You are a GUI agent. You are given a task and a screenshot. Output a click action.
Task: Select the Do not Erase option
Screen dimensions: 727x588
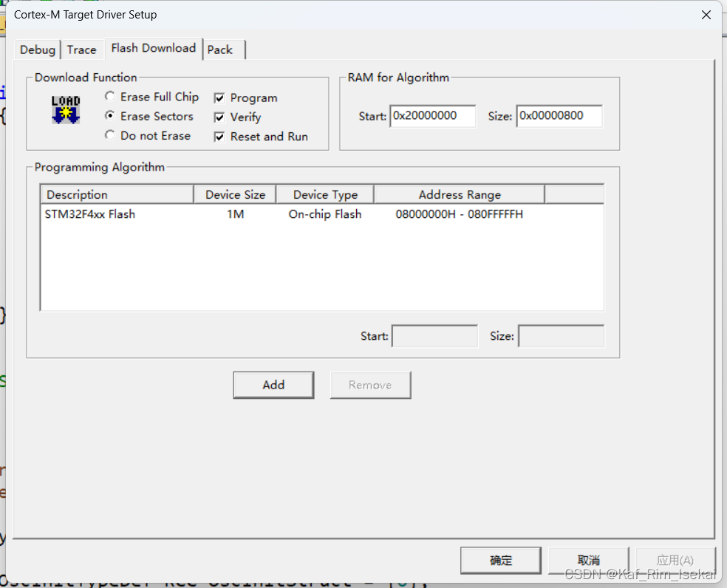click(109, 135)
